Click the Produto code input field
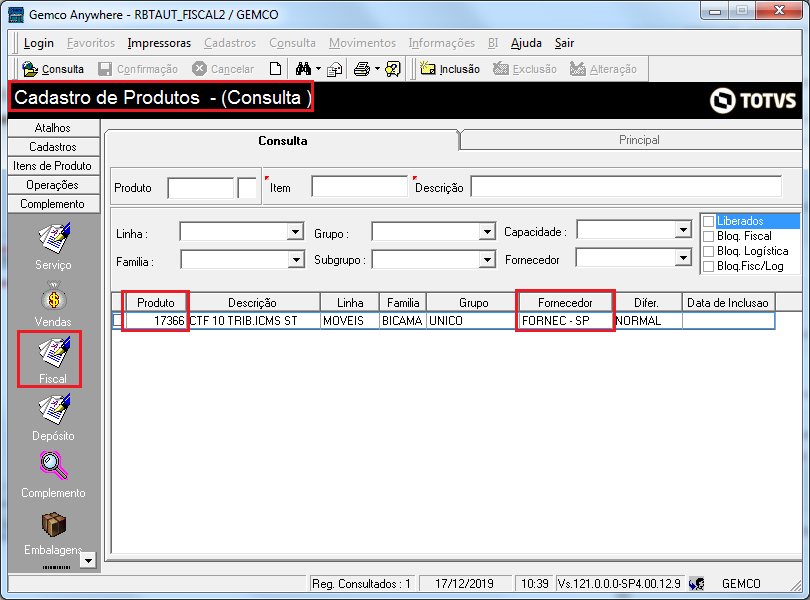 (200, 188)
